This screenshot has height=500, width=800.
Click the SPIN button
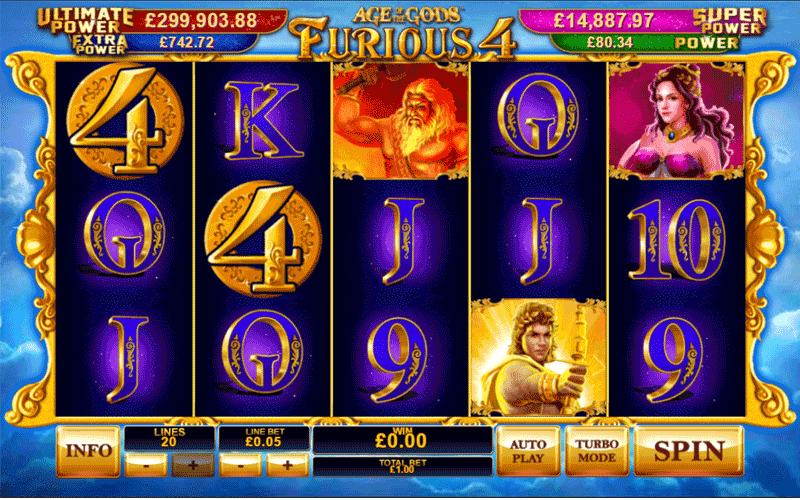688,451
